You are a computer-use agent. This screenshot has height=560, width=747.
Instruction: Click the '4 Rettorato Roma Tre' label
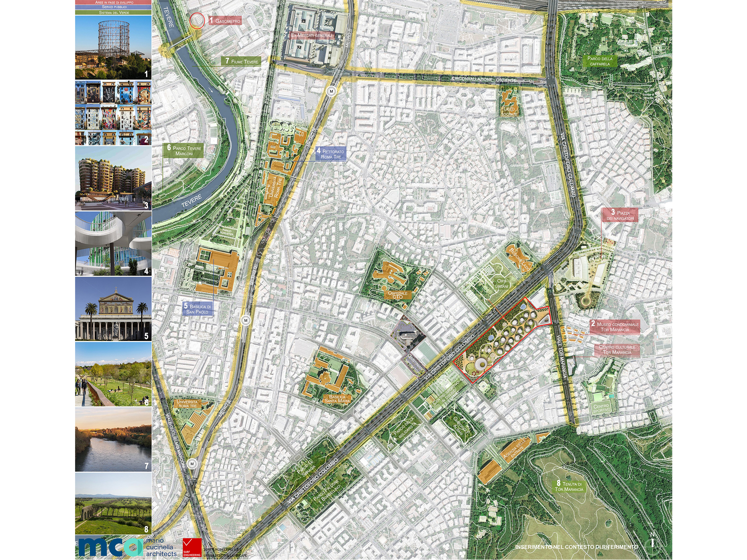click(x=331, y=153)
